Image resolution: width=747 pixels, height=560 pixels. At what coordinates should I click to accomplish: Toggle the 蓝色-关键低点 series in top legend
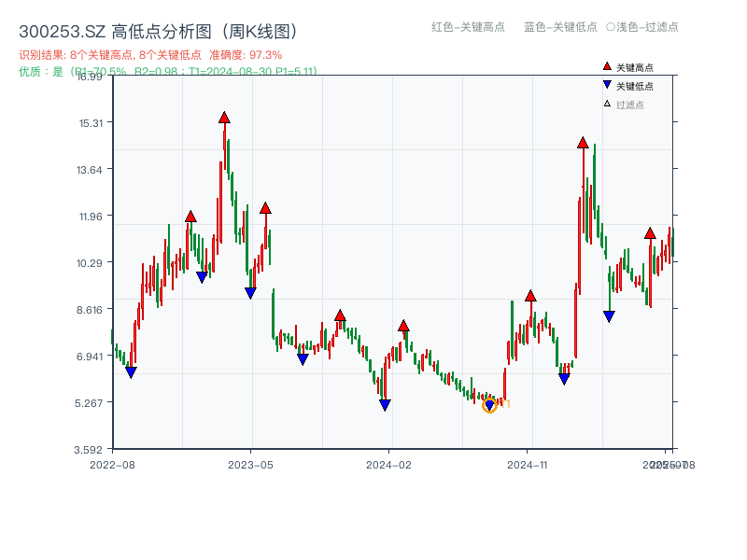[x=560, y=27]
